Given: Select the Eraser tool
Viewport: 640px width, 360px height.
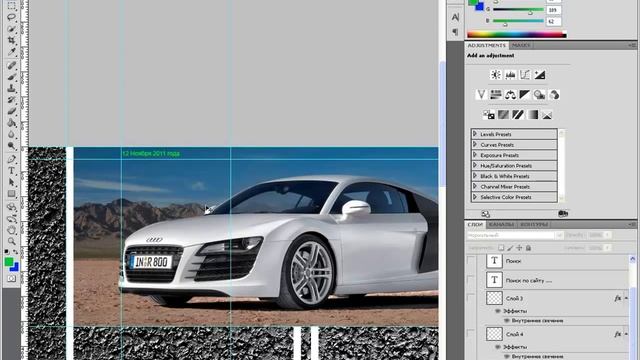Looking at the screenshot, I should [x=11, y=111].
